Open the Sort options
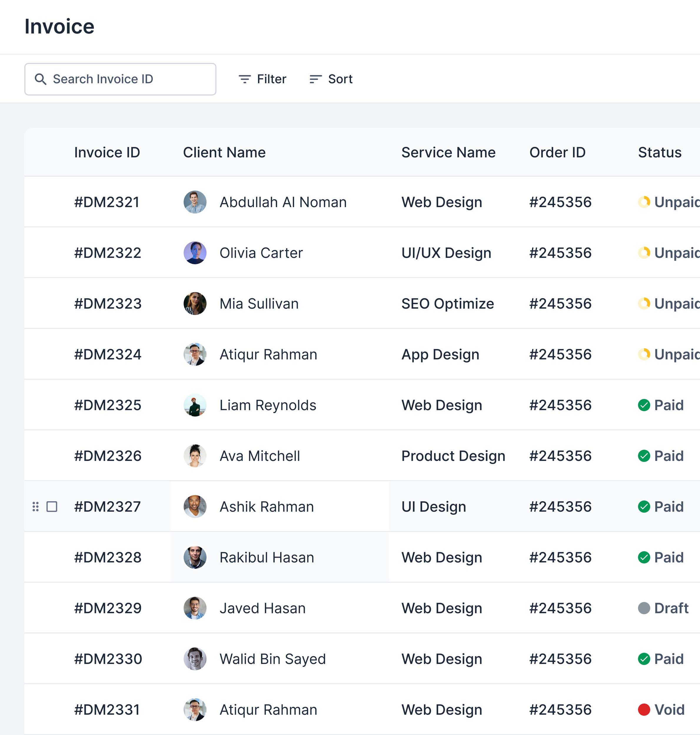 (331, 79)
